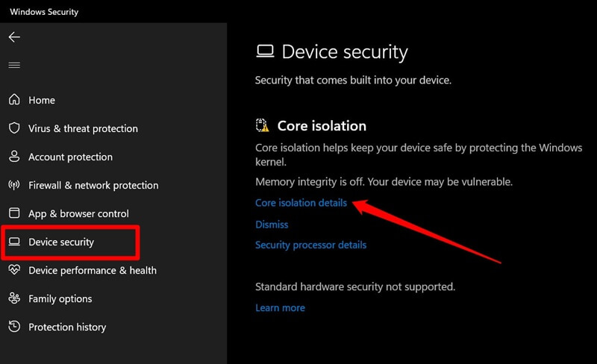This screenshot has width=597, height=364.
Task: Click the Protection history clock icon
Action: [14, 327]
